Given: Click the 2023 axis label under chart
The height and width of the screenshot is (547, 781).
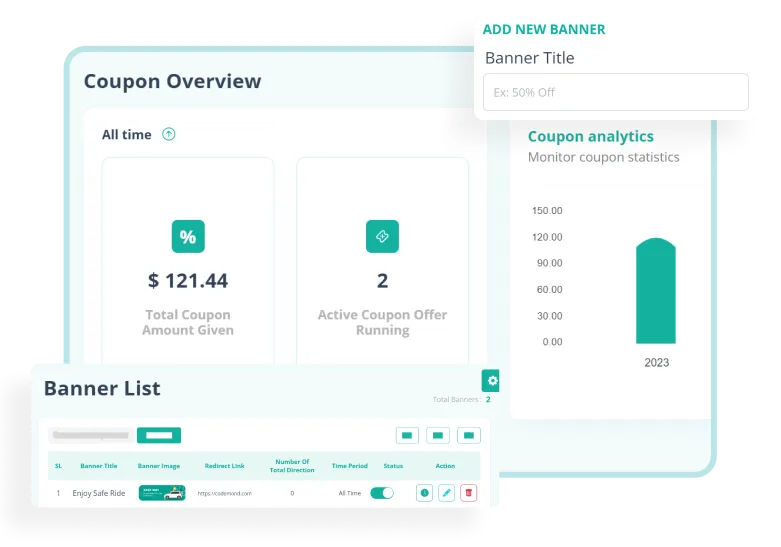Looking at the screenshot, I should coord(656,363).
